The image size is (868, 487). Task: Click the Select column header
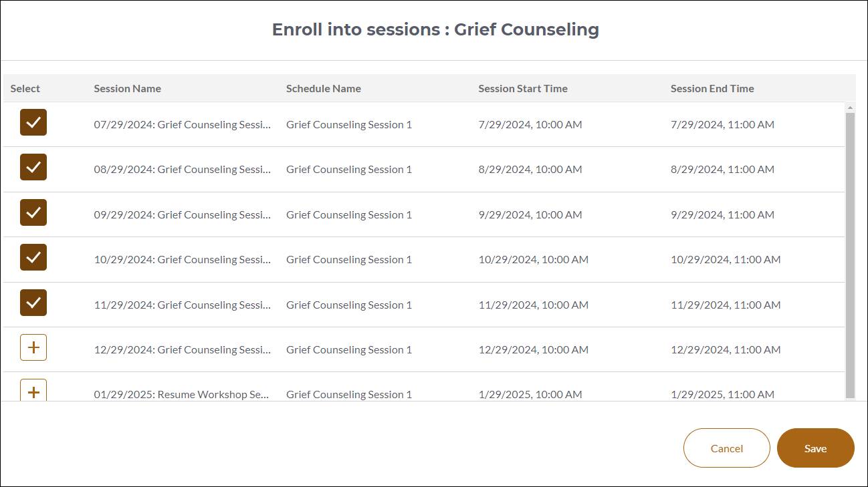pos(24,88)
